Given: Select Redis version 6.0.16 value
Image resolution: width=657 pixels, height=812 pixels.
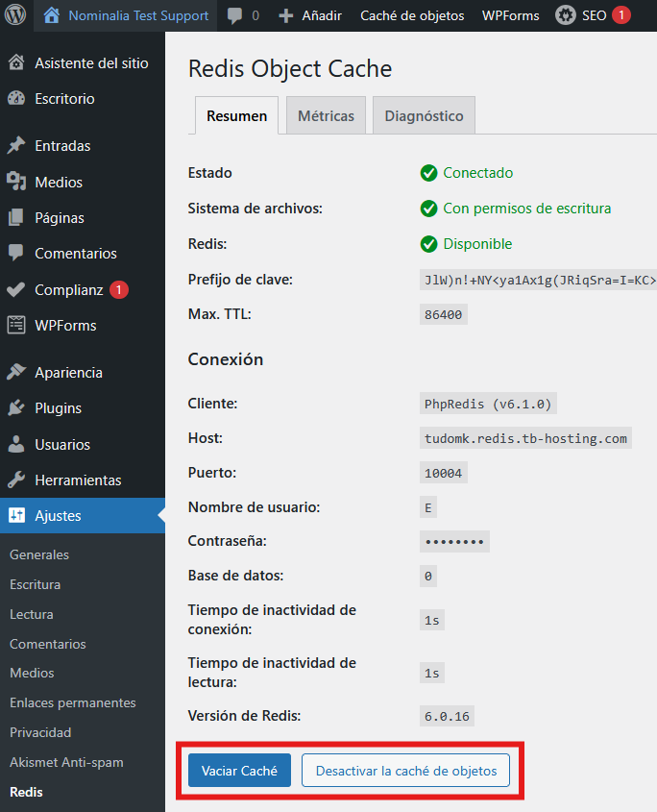Looking at the screenshot, I should (x=447, y=716).
